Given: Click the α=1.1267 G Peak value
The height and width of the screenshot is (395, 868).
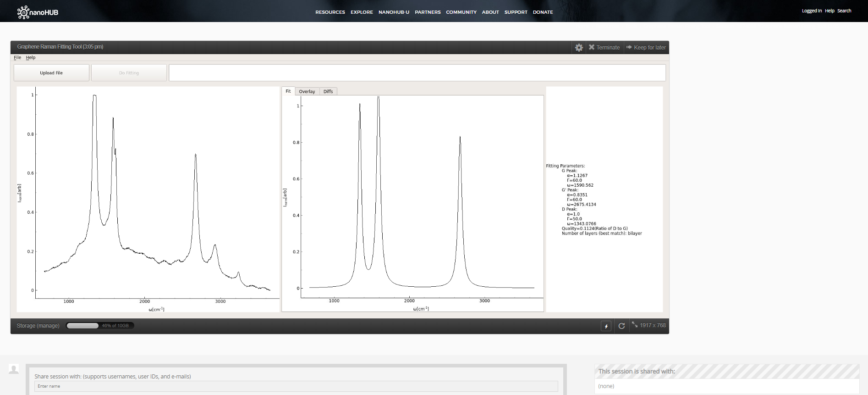Looking at the screenshot, I should 577,176.
